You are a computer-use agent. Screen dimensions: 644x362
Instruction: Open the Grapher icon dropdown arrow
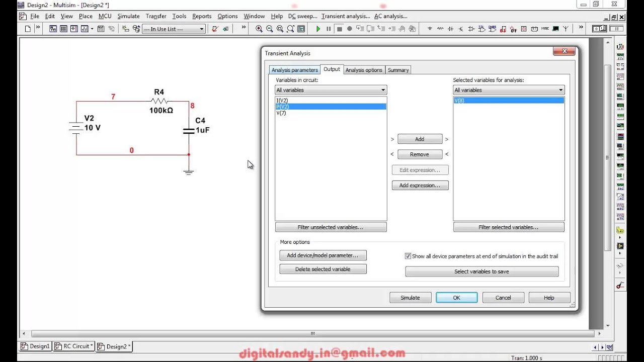[x=92, y=29]
